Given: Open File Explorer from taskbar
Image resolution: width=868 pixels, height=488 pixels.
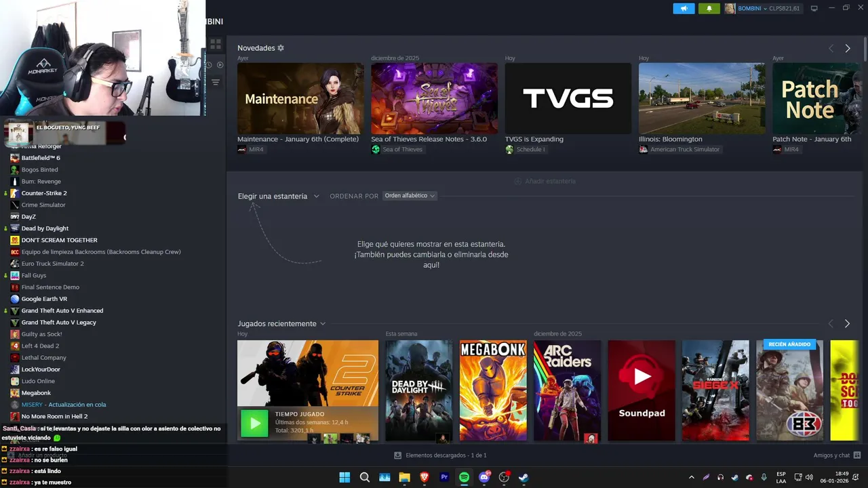Looking at the screenshot, I should tap(404, 477).
